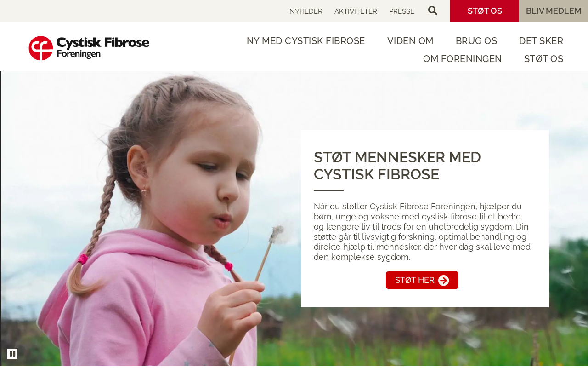Open the PRESSE link
Image resolution: width=588 pixels, height=368 pixels.
pos(401,11)
